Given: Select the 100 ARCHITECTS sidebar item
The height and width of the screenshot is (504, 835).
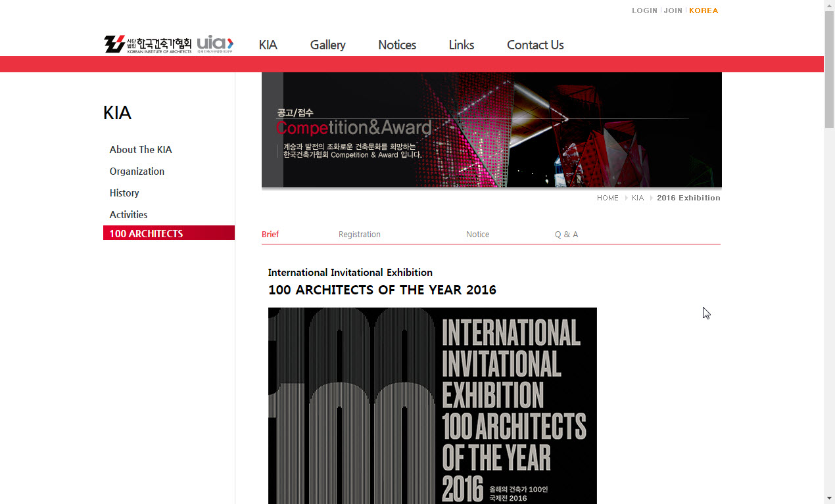Looking at the screenshot, I should 146,233.
